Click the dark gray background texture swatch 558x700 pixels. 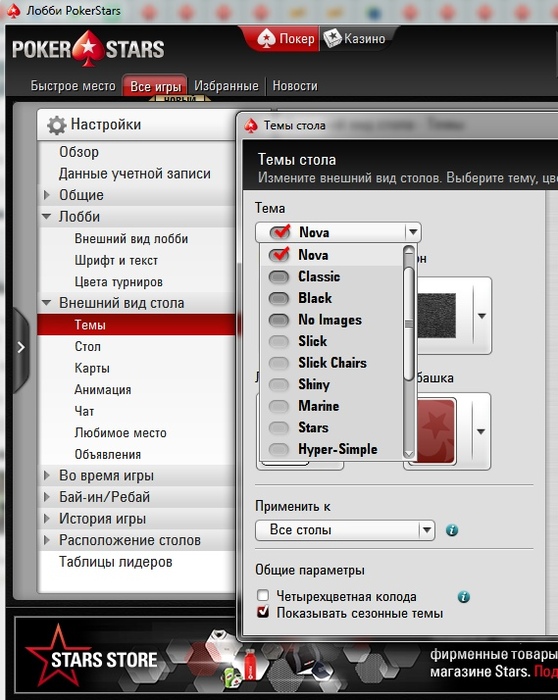(x=437, y=315)
